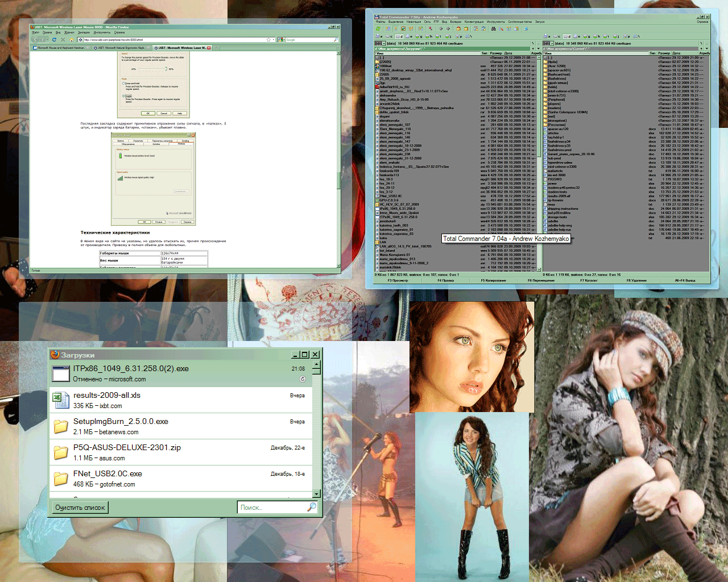Click the Google search field in Firefox
728x582 pixels.
tap(309, 40)
